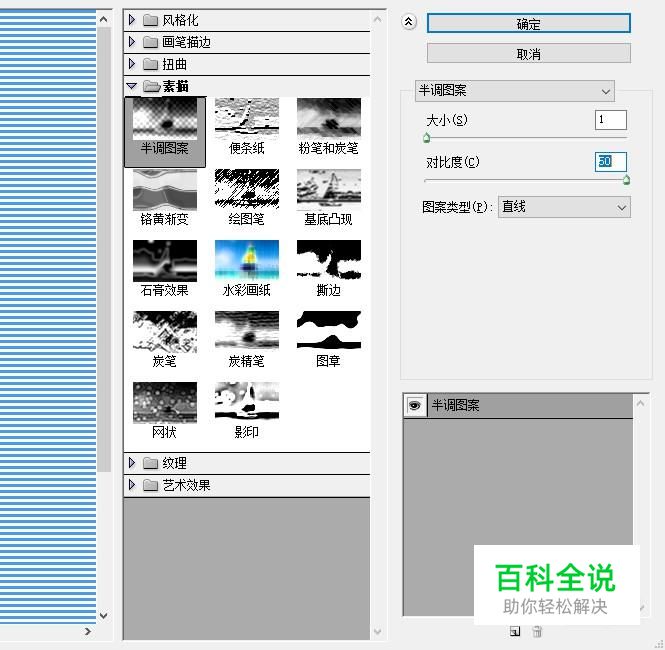Click the 确定 button

click(x=528, y=23)
